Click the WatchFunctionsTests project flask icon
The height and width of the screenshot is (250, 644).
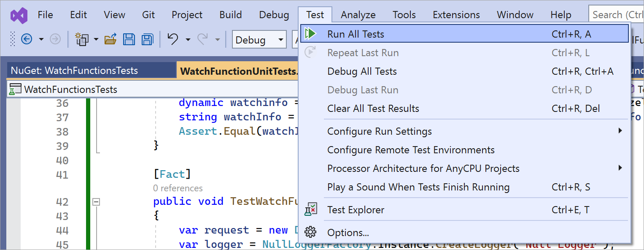pos(15,90)
